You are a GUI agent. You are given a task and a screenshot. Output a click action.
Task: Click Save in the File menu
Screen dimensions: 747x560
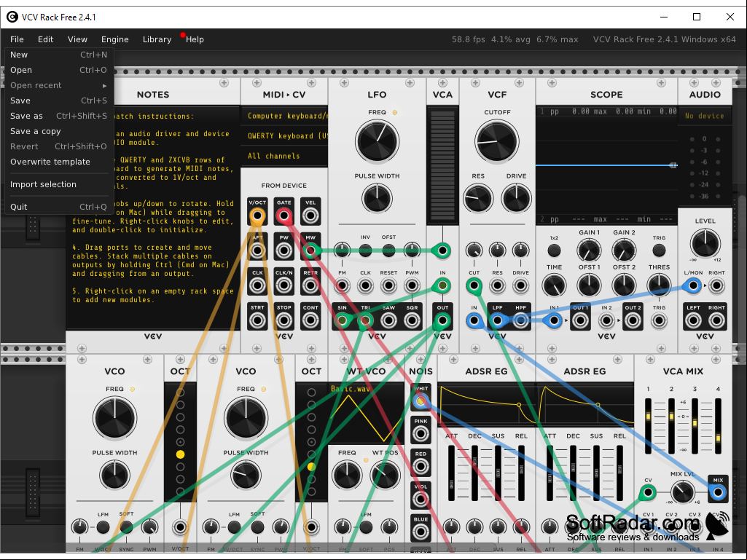58,100
